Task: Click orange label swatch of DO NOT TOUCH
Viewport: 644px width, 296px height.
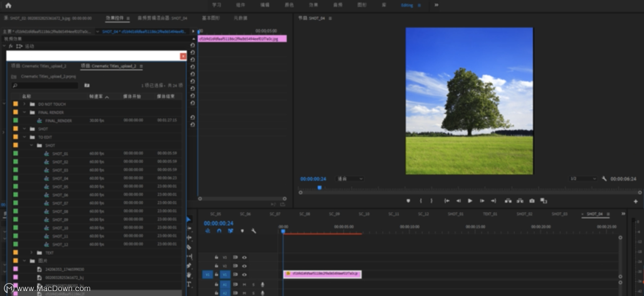Action: 16,104
